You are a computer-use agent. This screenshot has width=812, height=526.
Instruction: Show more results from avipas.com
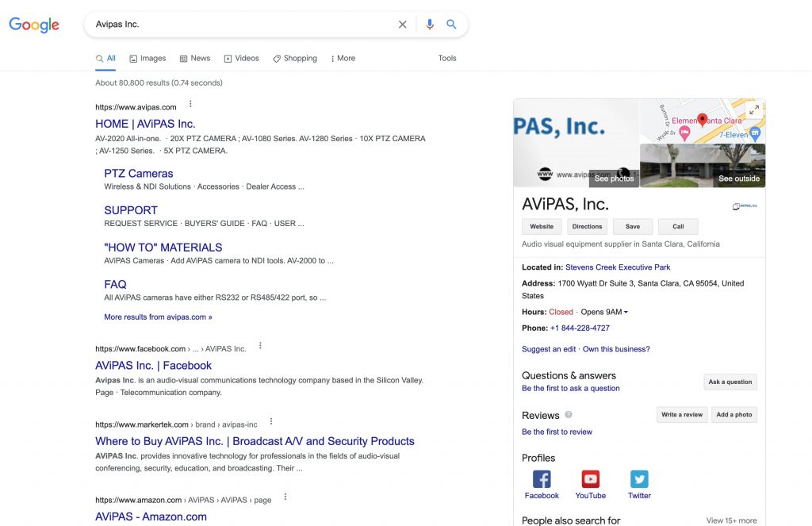(x=158, y=317)
